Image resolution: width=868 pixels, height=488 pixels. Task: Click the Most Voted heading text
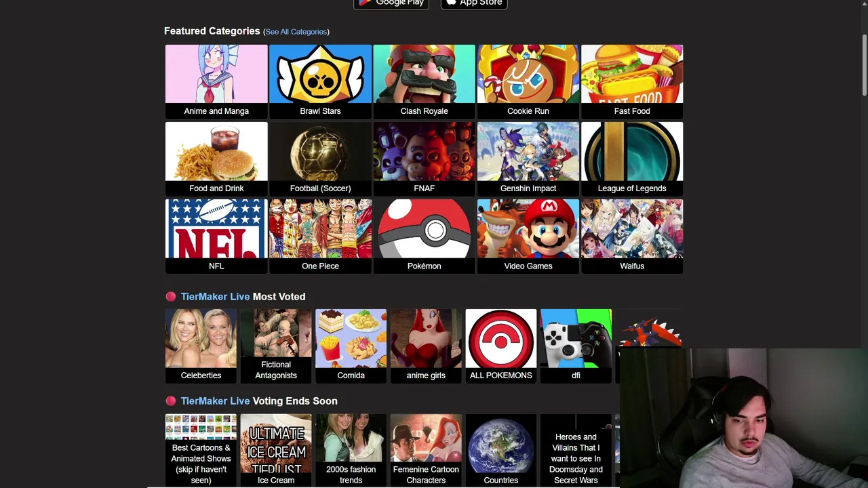click(279, 297)
